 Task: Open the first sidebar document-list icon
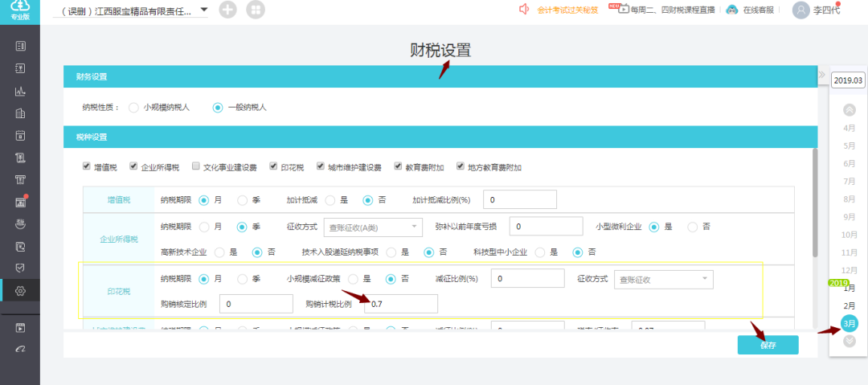click(x=20, y=46)
